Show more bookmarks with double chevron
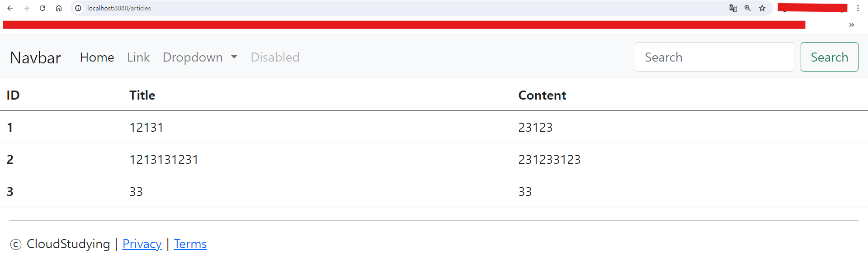This screenshot has width=868, height=273. pos(851,25)
